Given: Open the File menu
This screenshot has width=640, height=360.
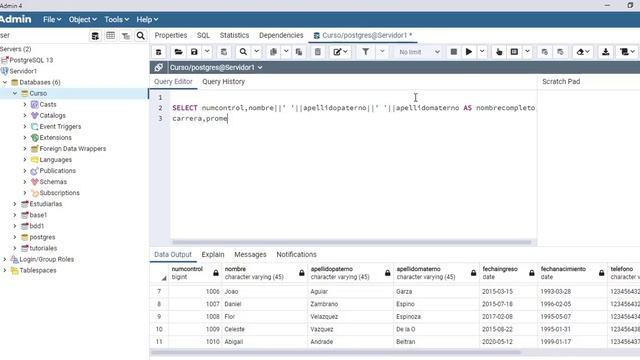Looking at the screenshot, I should pyautogui.click(x=52, y=20).
